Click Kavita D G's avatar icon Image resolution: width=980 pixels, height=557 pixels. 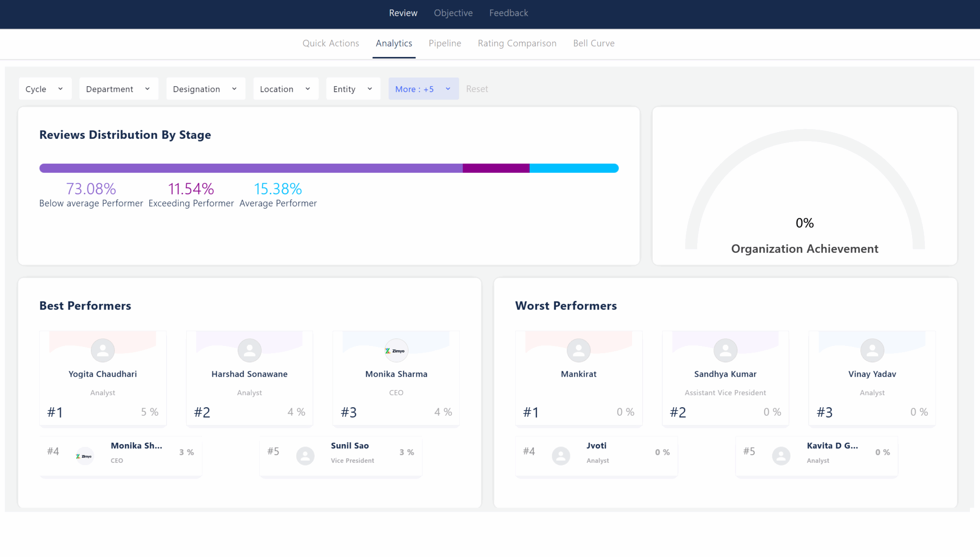coord(781,456)
